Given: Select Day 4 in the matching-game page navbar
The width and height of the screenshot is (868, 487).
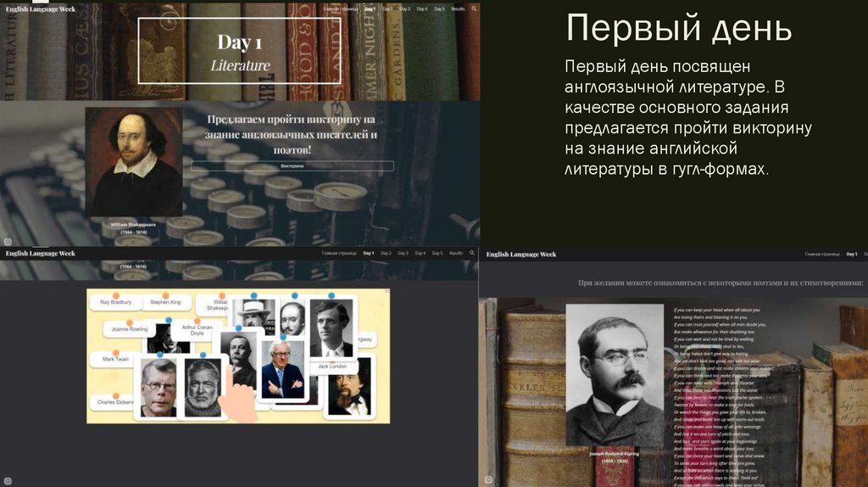Looking at the screenshot, I should 420,253.
